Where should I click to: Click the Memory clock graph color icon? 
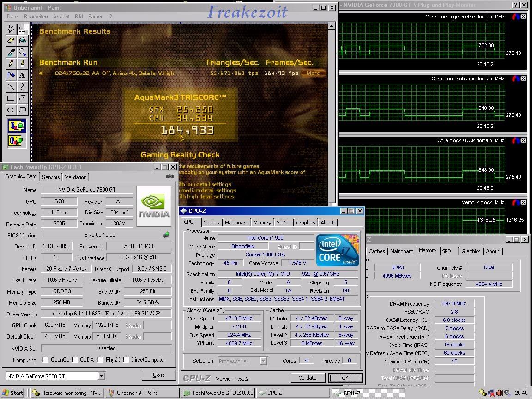coord(516,202)
